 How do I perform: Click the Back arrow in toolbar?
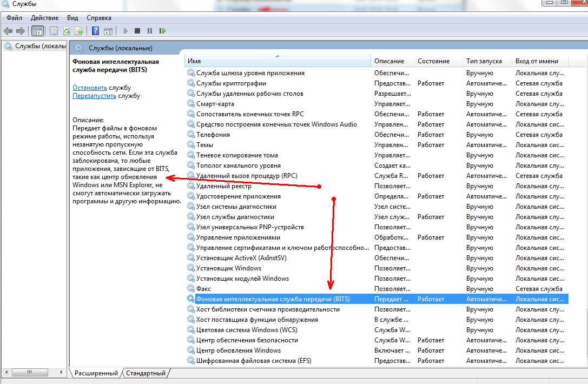tap(8, 31)
